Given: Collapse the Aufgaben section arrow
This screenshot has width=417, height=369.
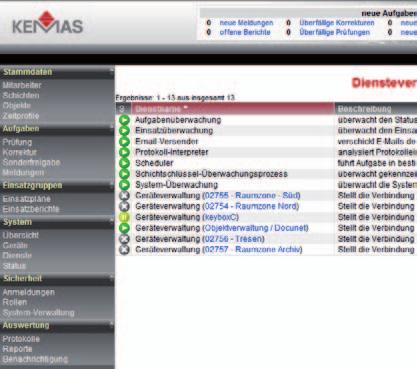Looking at the screenshot, I should tap(111, 127).
